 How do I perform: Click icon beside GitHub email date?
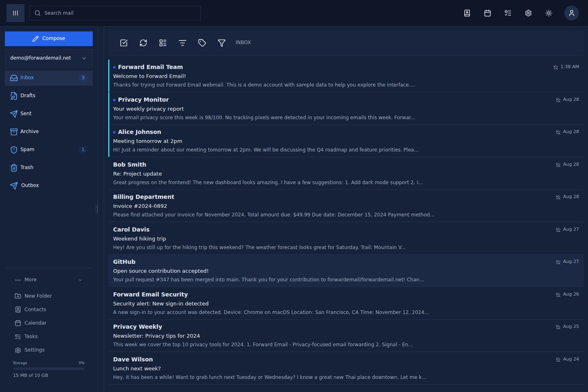click(558, 262)
